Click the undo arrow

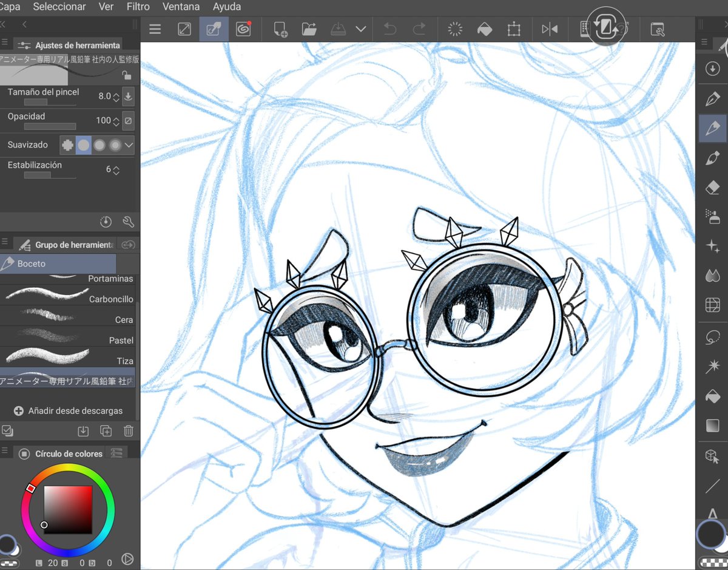(391, 29)
